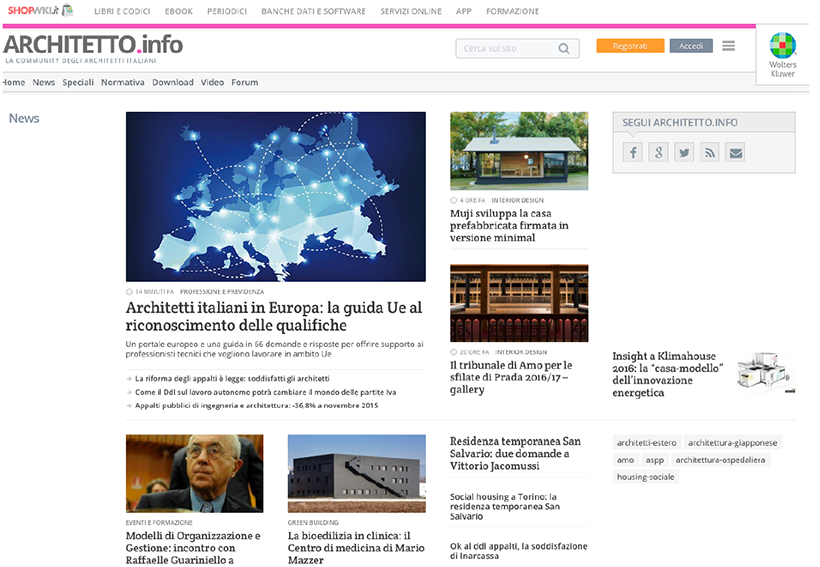Viewport: 820px width, 567px height.
Task: Open FORMAZIONE in top bar
Action: (512, 11)
